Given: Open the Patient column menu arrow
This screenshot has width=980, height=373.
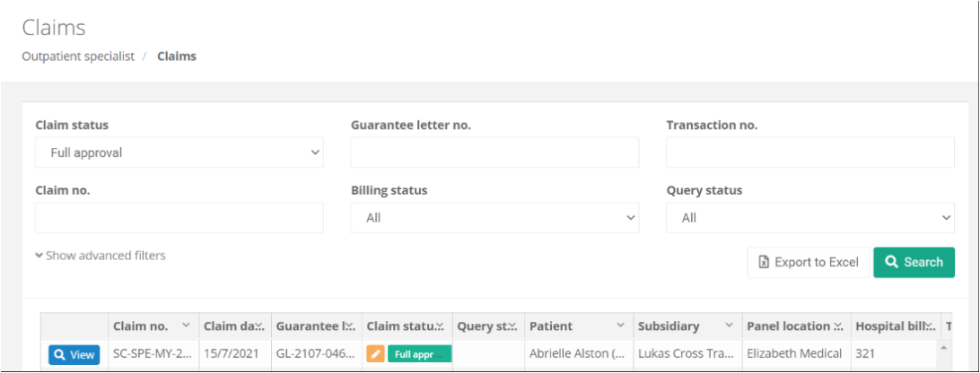Looking at the screenshot, I should click(620, 325).
